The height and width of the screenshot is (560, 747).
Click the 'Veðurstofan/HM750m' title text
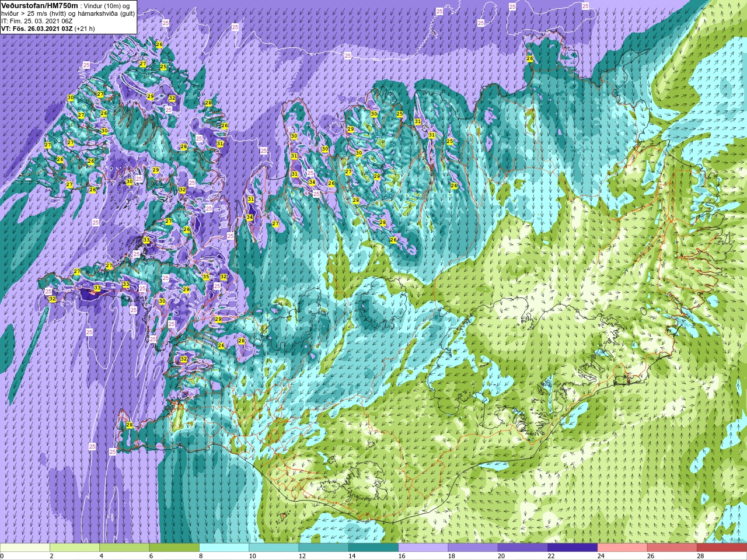(x=39, y=5)
